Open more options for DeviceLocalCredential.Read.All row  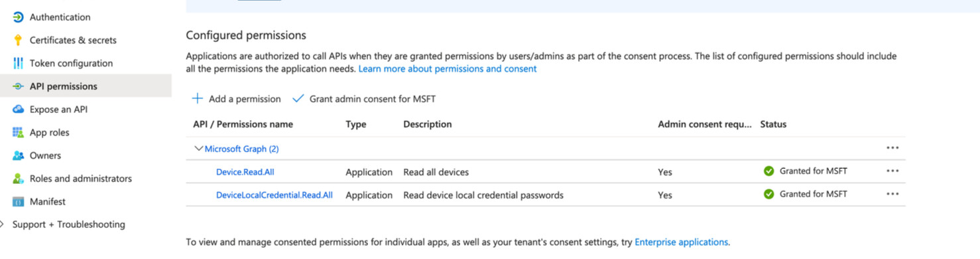coord(892,195)
